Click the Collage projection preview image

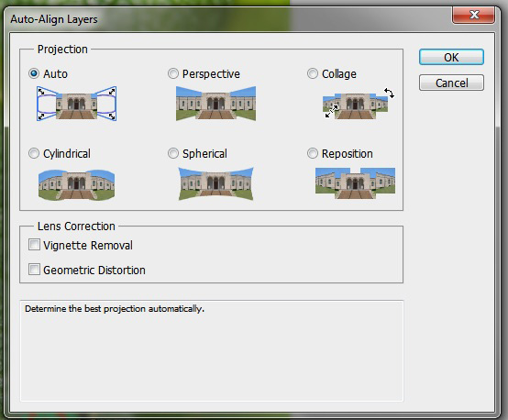point(358,104)
